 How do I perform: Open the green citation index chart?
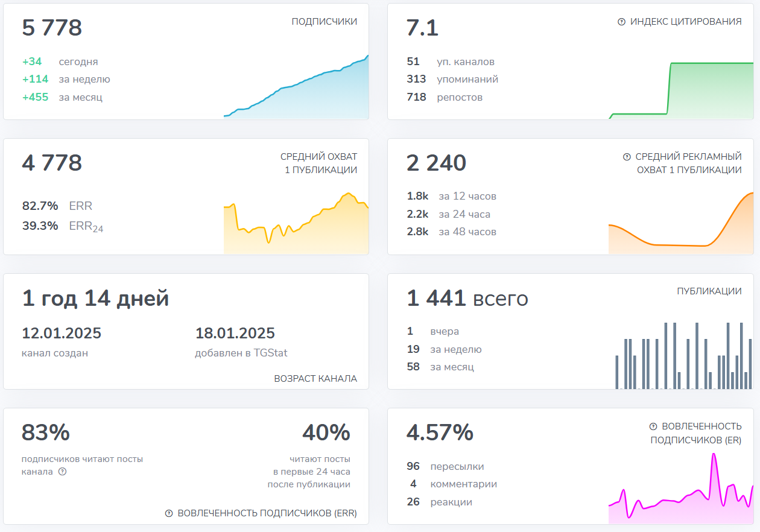tap(680, 90)
